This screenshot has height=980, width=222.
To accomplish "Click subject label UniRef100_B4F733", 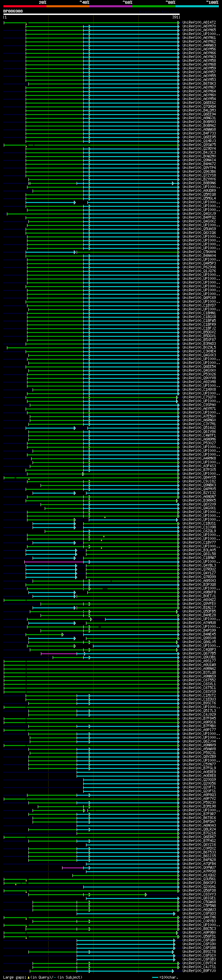I will click(x=199, y=133).
